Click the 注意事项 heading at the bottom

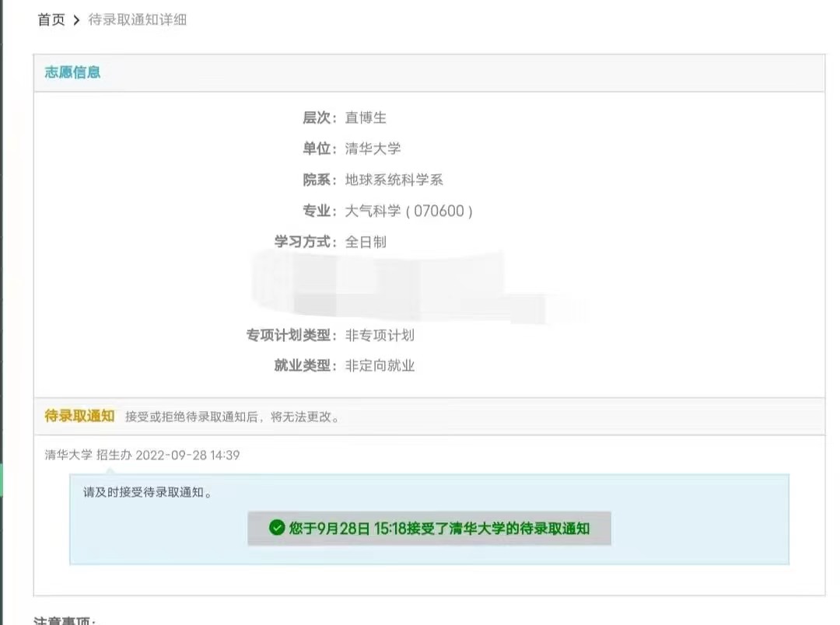coord(65,620)
